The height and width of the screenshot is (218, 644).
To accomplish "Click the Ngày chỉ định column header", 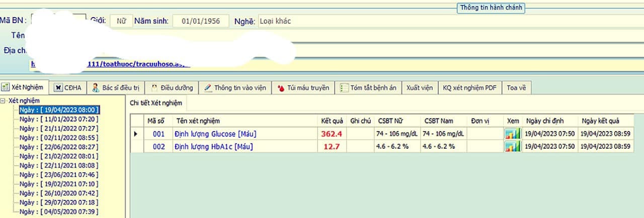I will pyautogui.click(x=549, y=121).
